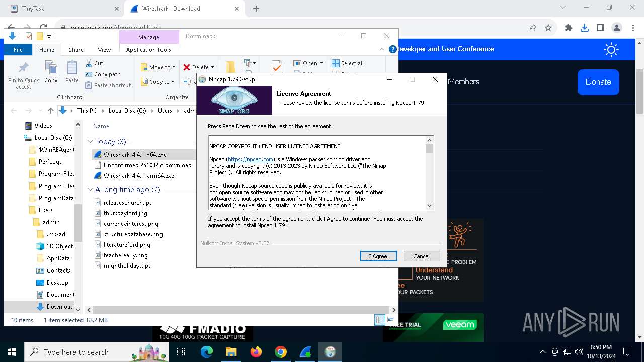644x362 pixels.
Task: Open Firefox from the taskbar
Action: tap(256, 352)
